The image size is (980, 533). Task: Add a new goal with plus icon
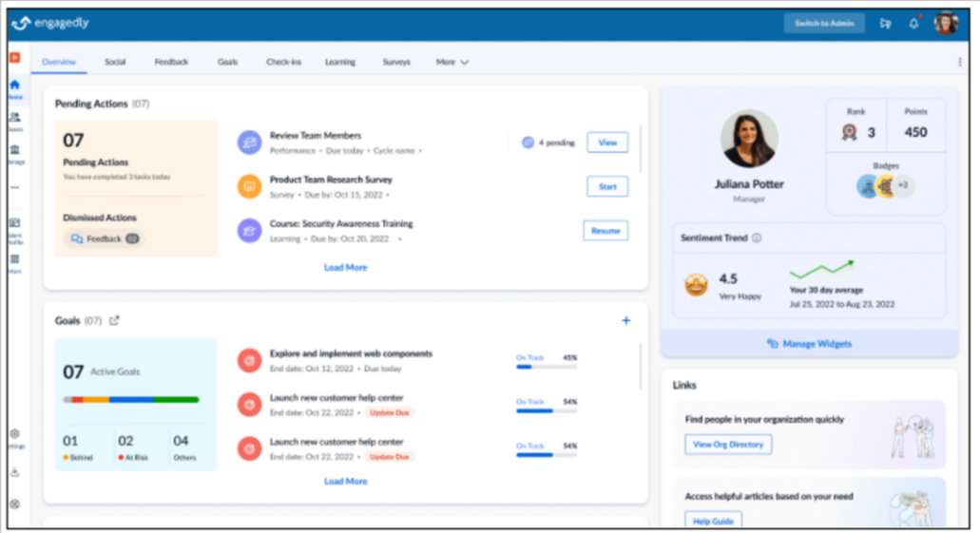point(625,321)
